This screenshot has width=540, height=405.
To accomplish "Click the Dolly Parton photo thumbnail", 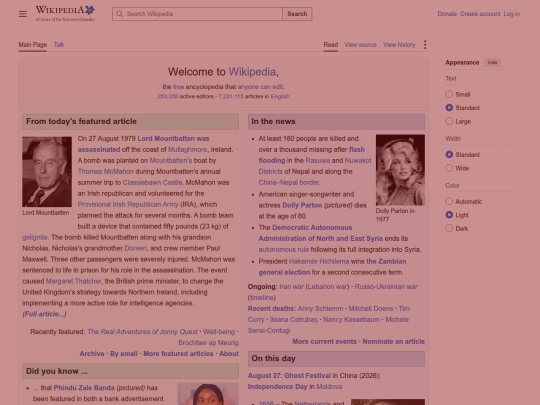I will [400, 170].
